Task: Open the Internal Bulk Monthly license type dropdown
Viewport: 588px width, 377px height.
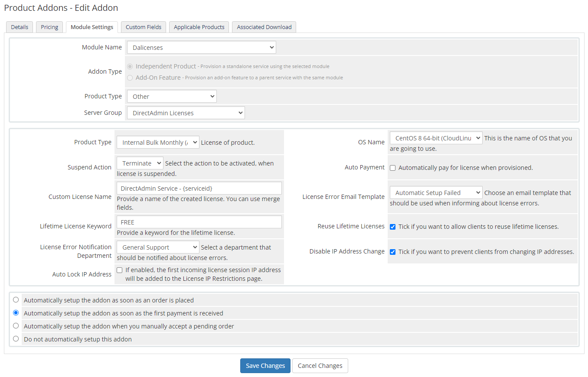Action: click(x=157, y=142)
